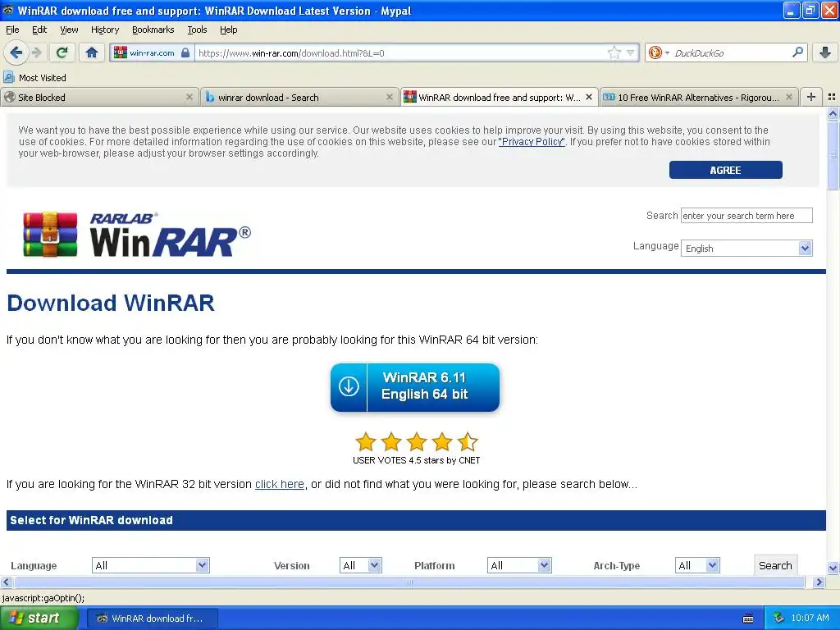840x630 pixels.
Task: Open the Help menu
Action: 228,30
